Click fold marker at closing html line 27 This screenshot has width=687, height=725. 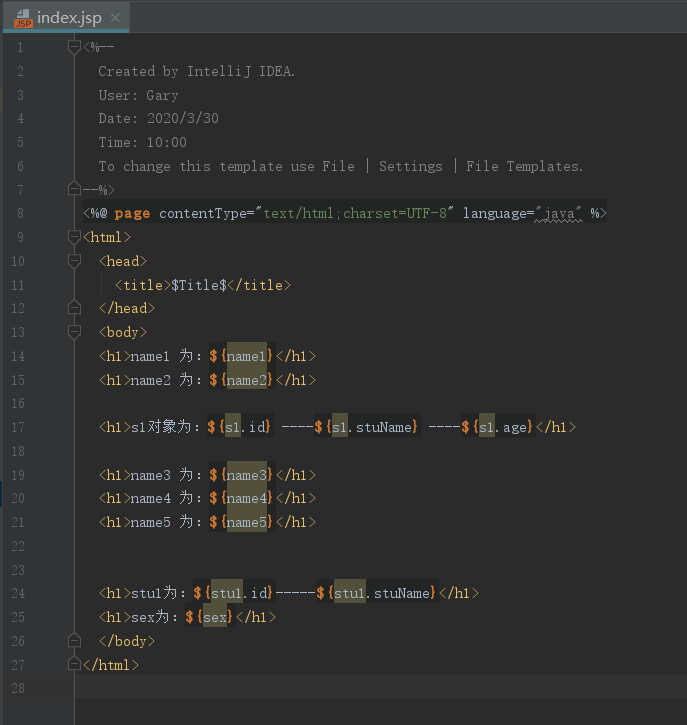tap(74, 664)
